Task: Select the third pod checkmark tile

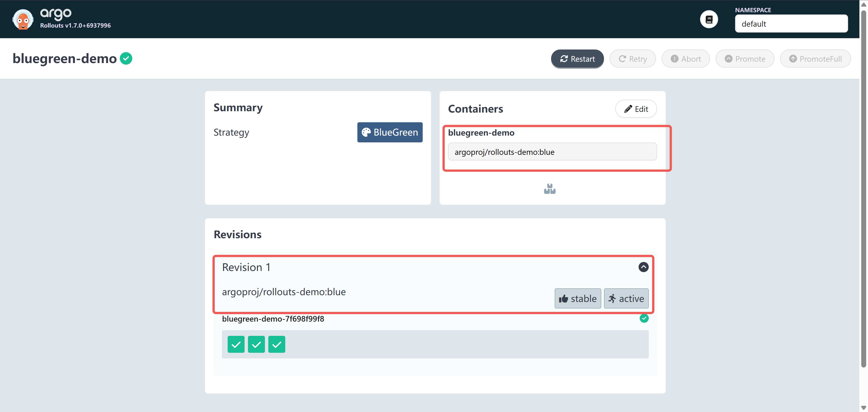Action: pyautogui.click(x=277, y=344)
